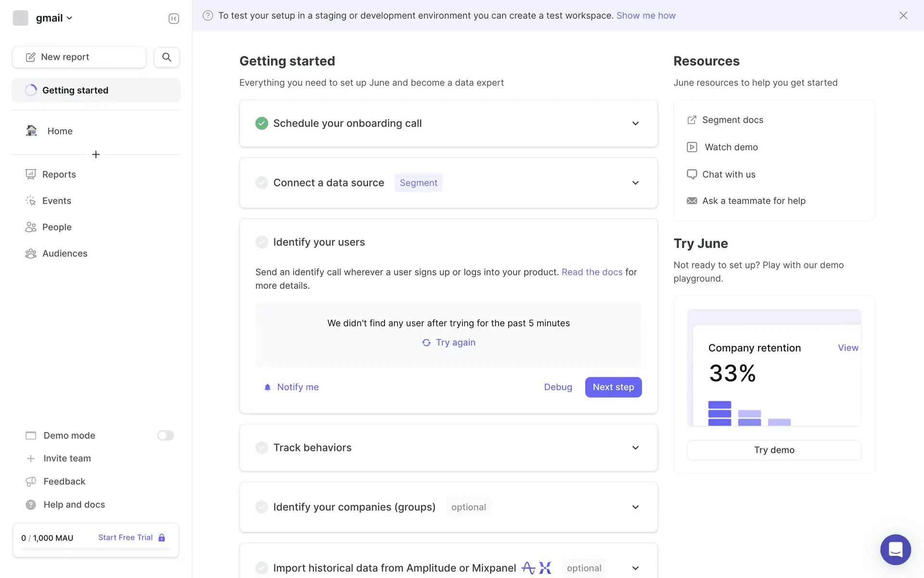Click the Next step button
The image size is (924, 578).
[613, 387]
